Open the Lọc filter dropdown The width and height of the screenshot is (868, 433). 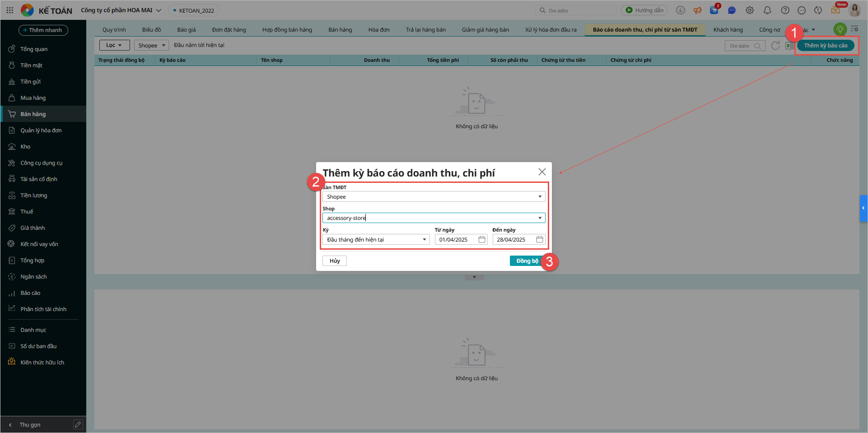pyautogui.click(x=114, y=45)
